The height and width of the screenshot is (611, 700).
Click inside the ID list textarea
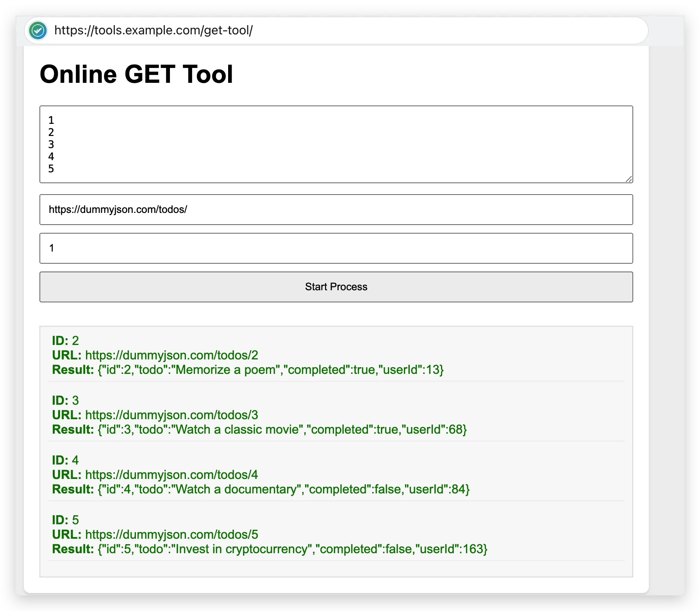(336, 144)
